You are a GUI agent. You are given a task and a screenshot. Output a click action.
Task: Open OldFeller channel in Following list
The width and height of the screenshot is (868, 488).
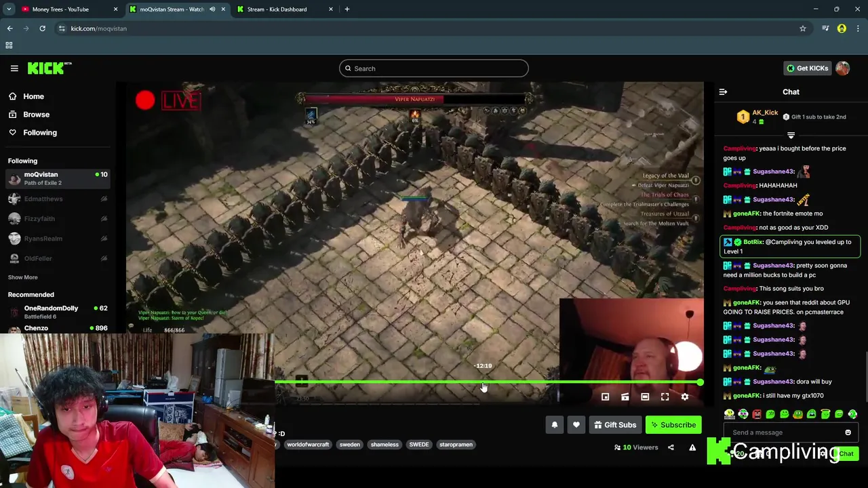click(x=58, y=258)
